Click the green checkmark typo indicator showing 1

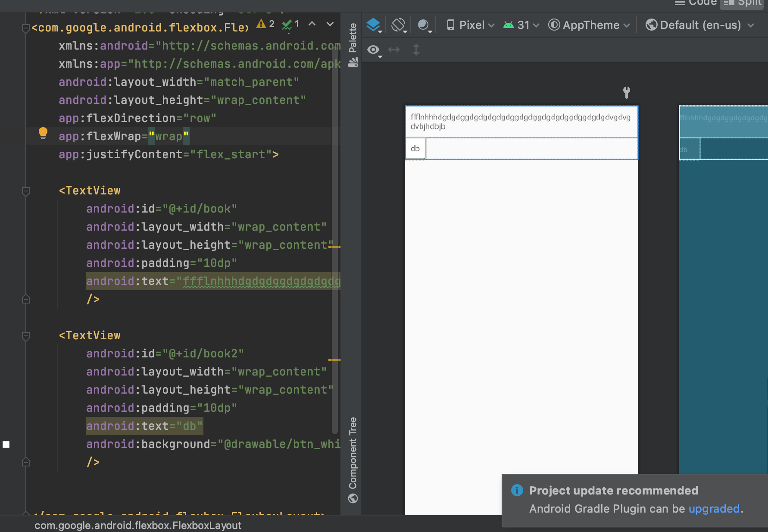(291, 25)
